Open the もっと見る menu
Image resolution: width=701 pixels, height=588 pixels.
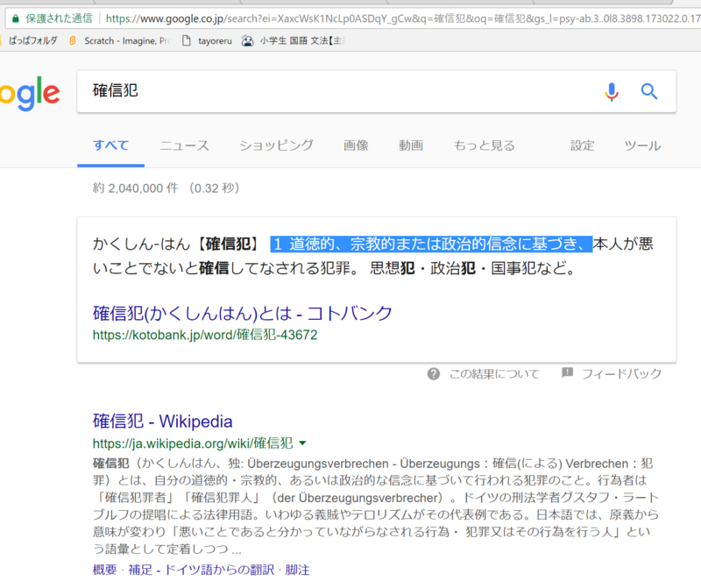click(485, 145)
